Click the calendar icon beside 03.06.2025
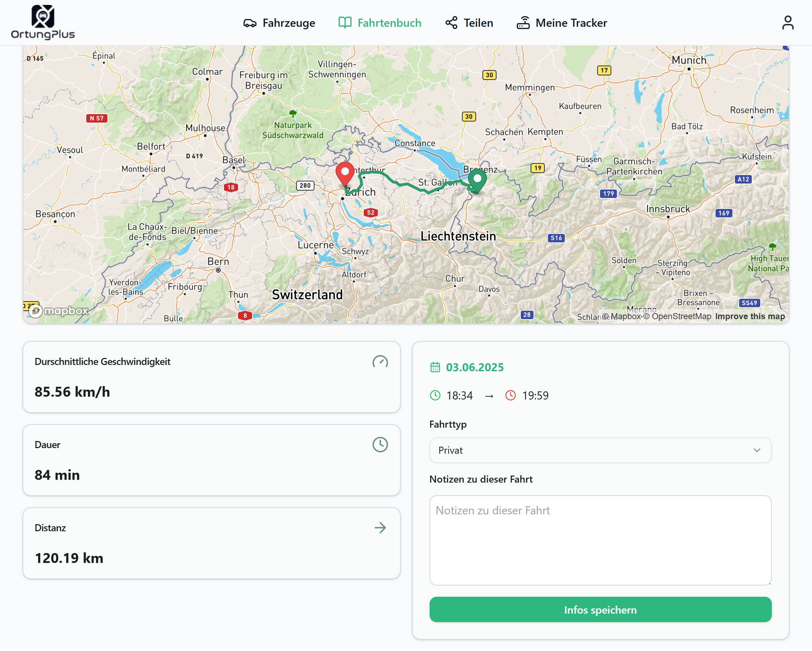812x651 pixels. point(435,367)
